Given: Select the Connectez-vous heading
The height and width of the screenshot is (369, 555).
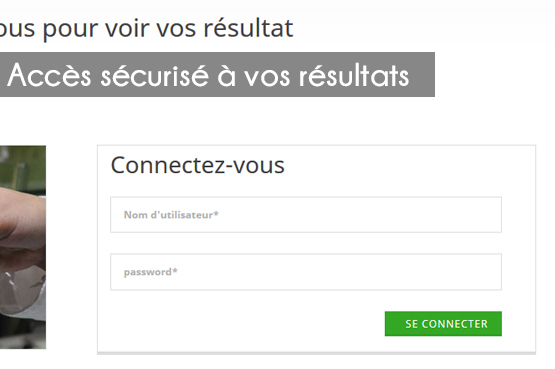Looking at the screenshot, I should (198, 165).
